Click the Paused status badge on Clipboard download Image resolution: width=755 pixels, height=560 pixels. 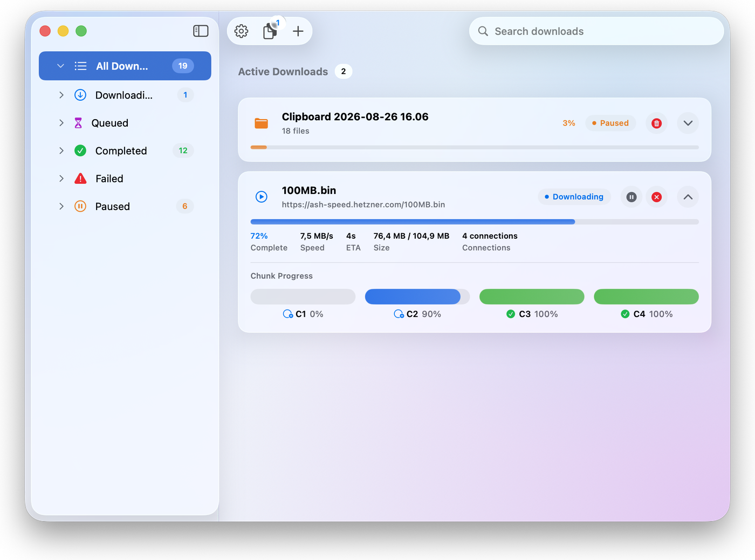tap(610, 123)
